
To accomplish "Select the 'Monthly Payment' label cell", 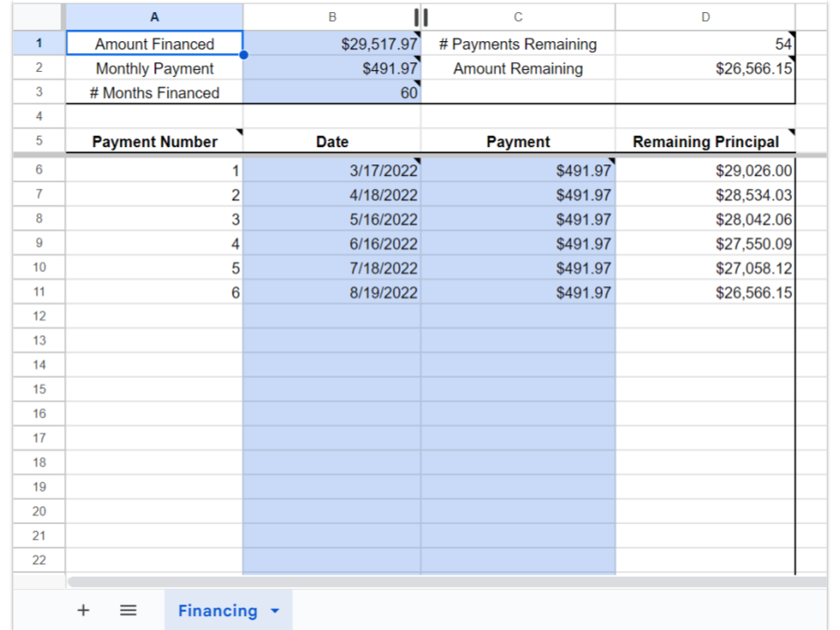I will click(x=154, y=68).
